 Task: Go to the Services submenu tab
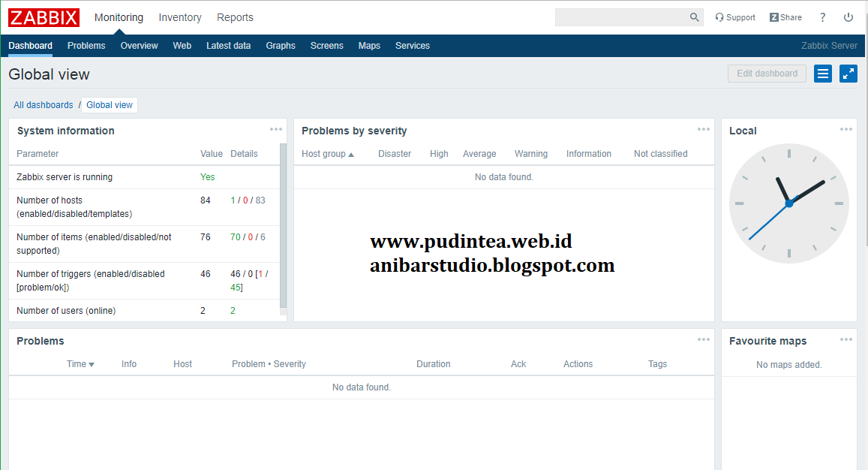click(x=413, y=46)
